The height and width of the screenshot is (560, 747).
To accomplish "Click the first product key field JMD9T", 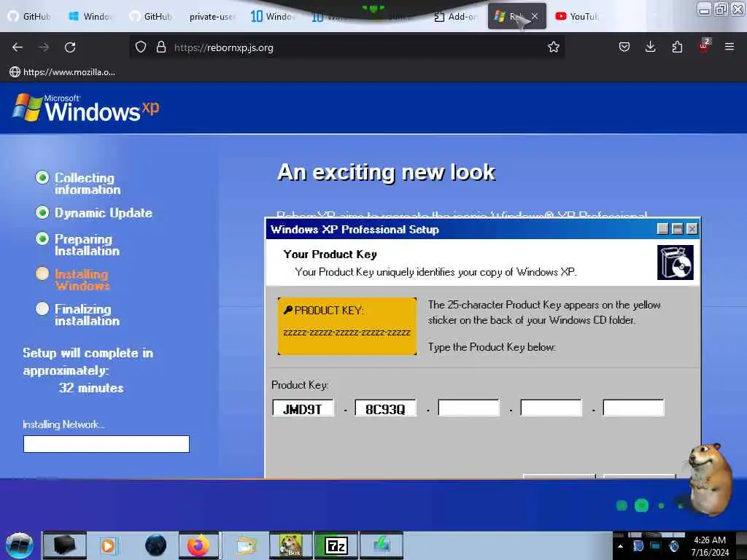I will [303, 408].
